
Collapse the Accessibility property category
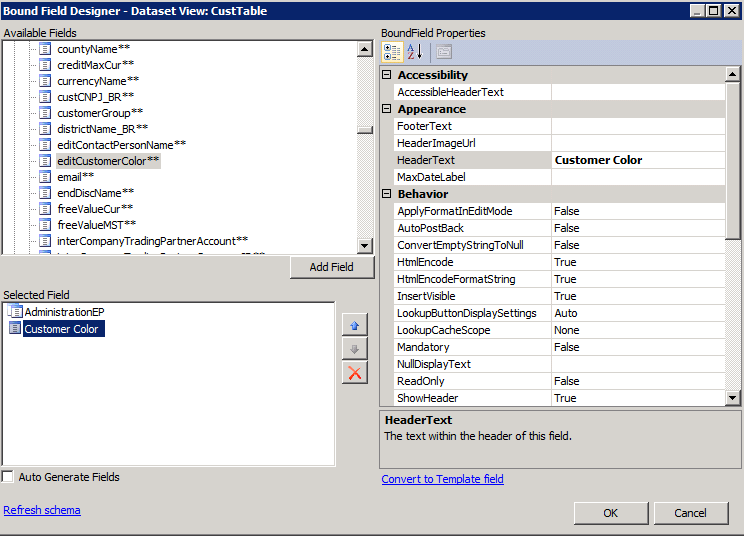pos(387,75)
